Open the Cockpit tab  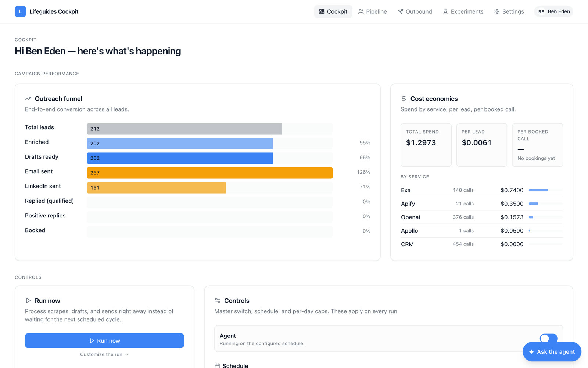[x=333, y=11]
